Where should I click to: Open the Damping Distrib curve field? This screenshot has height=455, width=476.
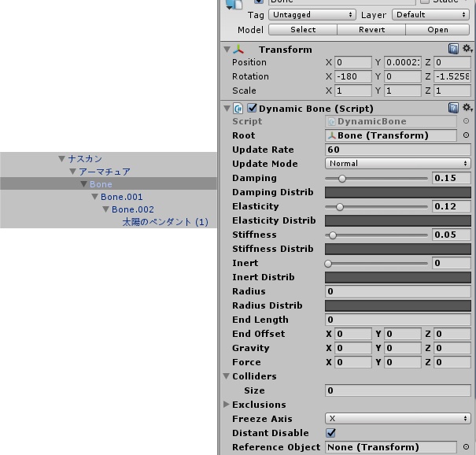coord(397,192)
